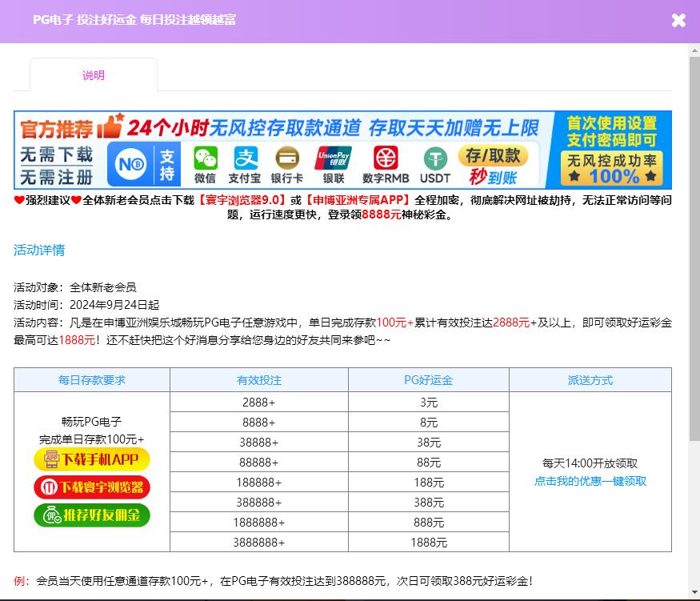The image size is (700, 601).
Task: Click the 支付宝 Alipay icon
Action: 245,164
